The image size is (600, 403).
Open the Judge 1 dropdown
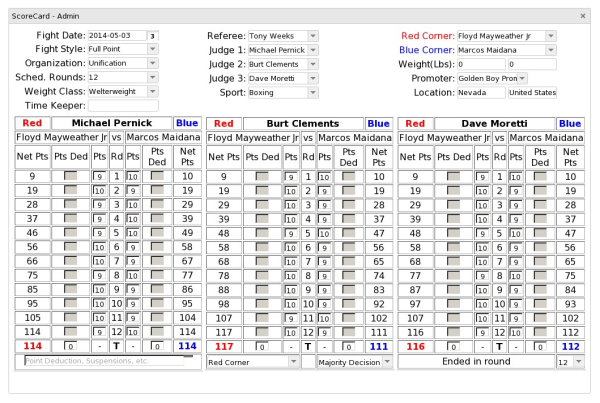(313, 50)
